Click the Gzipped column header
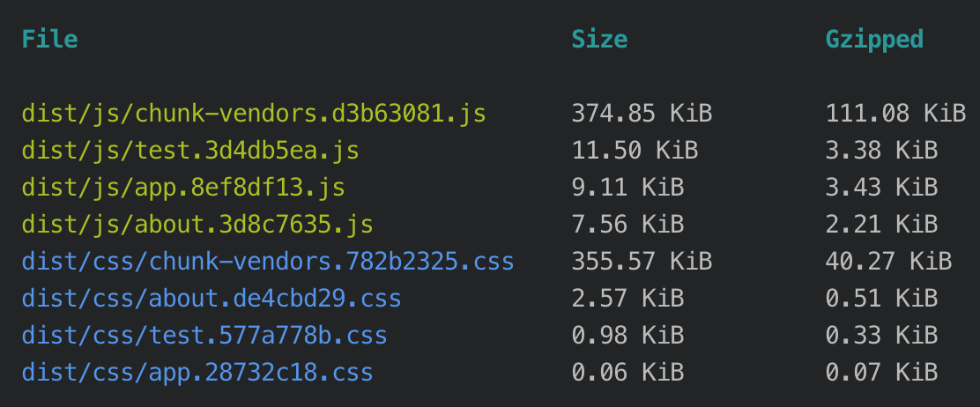This screenshot has height=407, width=980. click(874, 41)
